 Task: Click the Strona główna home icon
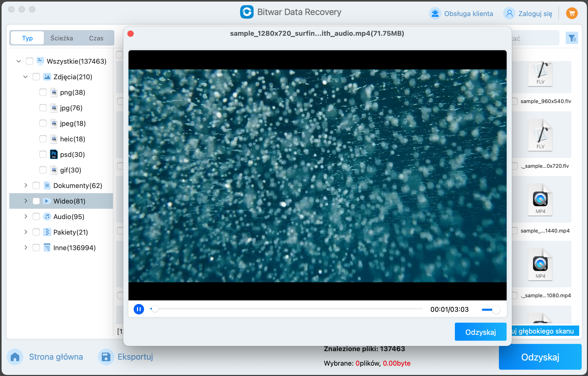[x=15, y=357]
